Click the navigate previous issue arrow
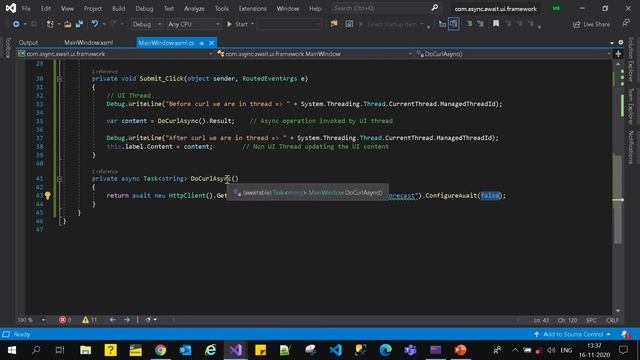640x360 pixels. pyautogui.click(x=113, y=320)
